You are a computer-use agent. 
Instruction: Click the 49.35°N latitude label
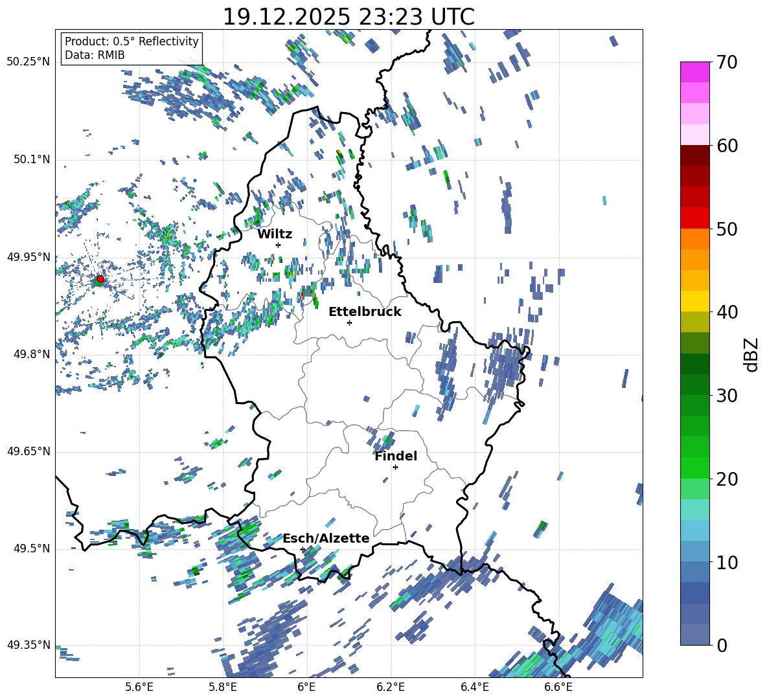pos(29,645)
